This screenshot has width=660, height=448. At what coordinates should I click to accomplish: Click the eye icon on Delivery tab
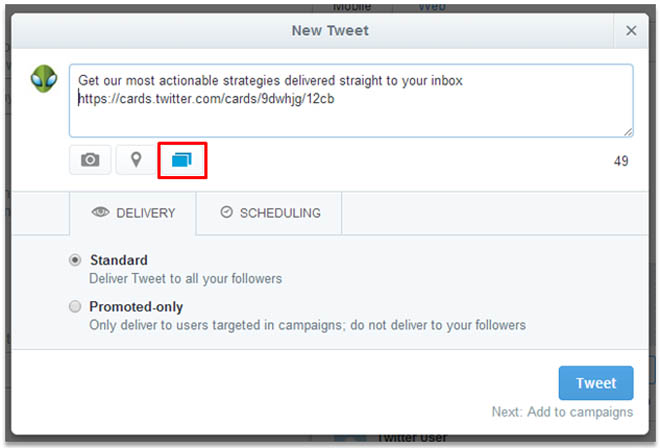[101, 212]
